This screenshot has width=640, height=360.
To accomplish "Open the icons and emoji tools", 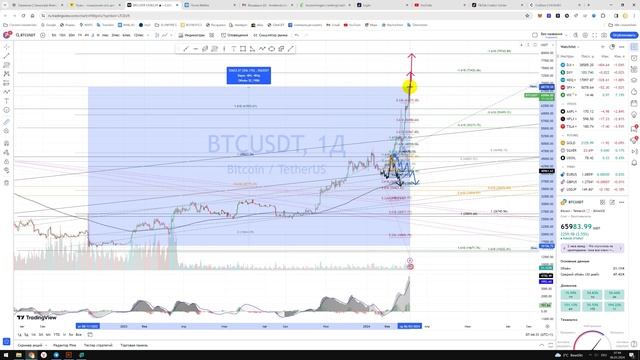I will coord(7,110).
